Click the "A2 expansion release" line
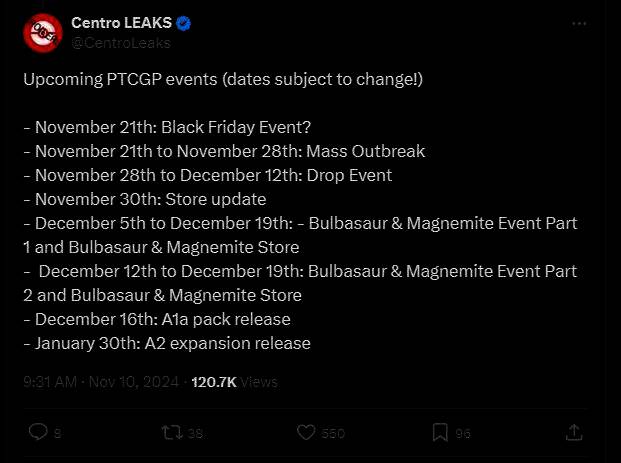The image size is (621, 463). pyautogui.click(x=167, y=343)
